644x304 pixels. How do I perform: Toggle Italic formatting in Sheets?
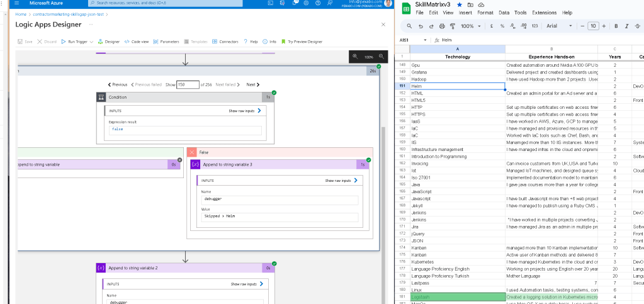click(627, 26)
